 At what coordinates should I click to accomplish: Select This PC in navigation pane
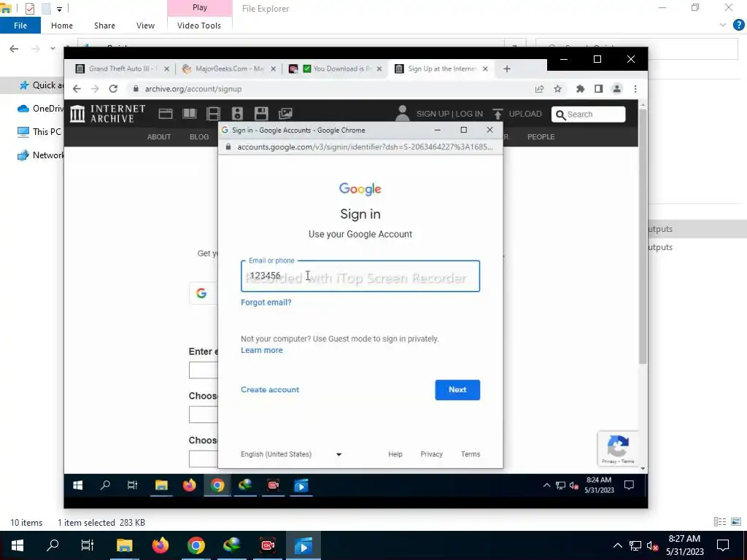tap(39, 132)
